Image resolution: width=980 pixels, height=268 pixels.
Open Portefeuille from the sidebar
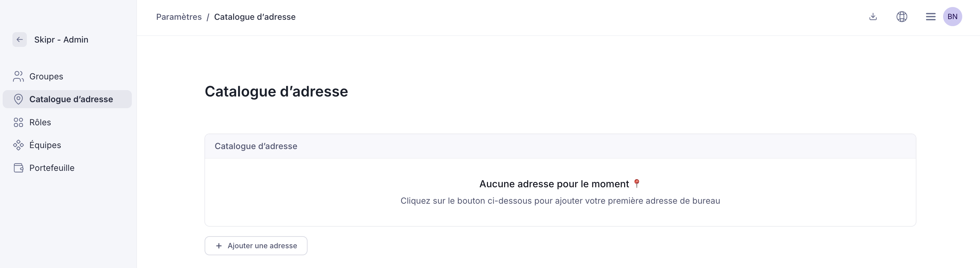coord(52,168)
